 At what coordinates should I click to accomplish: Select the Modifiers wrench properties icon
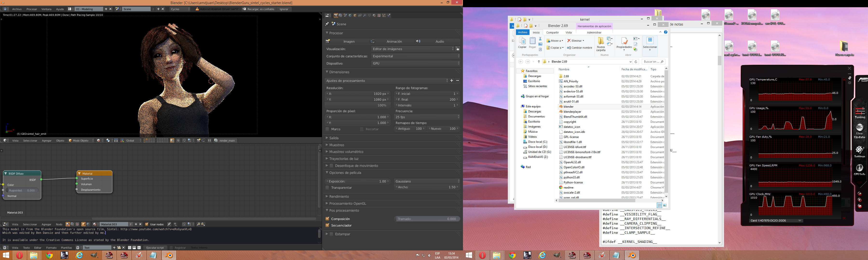click(365, 15)
